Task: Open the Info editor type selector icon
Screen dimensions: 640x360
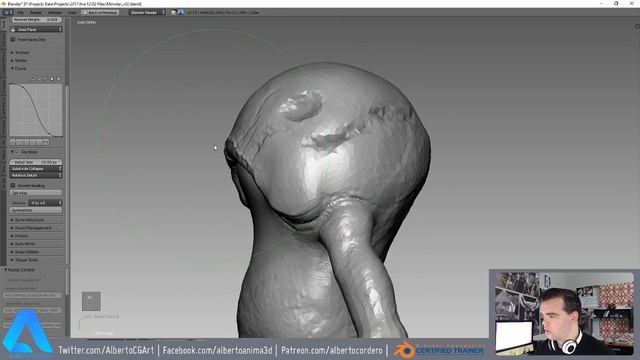Action: click(7, 12)
